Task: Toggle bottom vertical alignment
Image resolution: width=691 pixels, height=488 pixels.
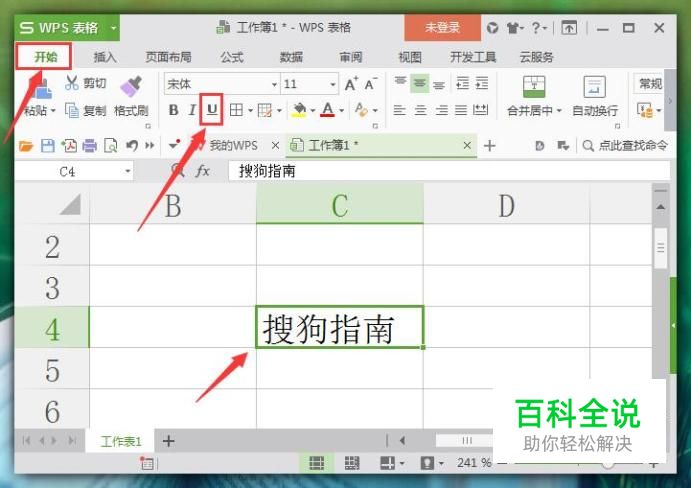Action: [438, 84]
